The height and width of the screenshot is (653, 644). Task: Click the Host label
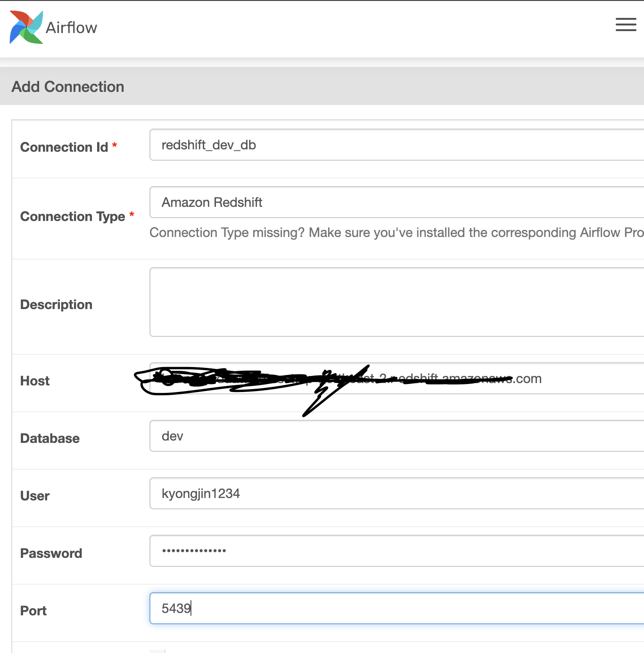[x=35, y=381]
